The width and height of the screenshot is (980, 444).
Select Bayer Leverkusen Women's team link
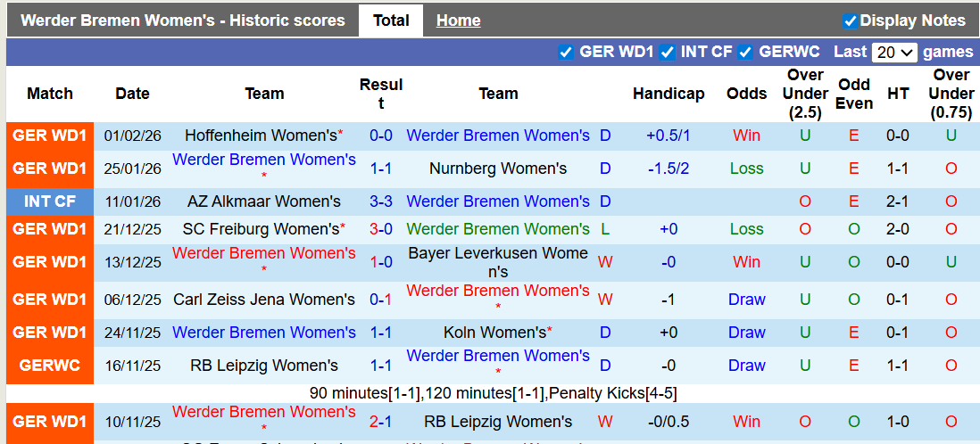coord(497,262)
